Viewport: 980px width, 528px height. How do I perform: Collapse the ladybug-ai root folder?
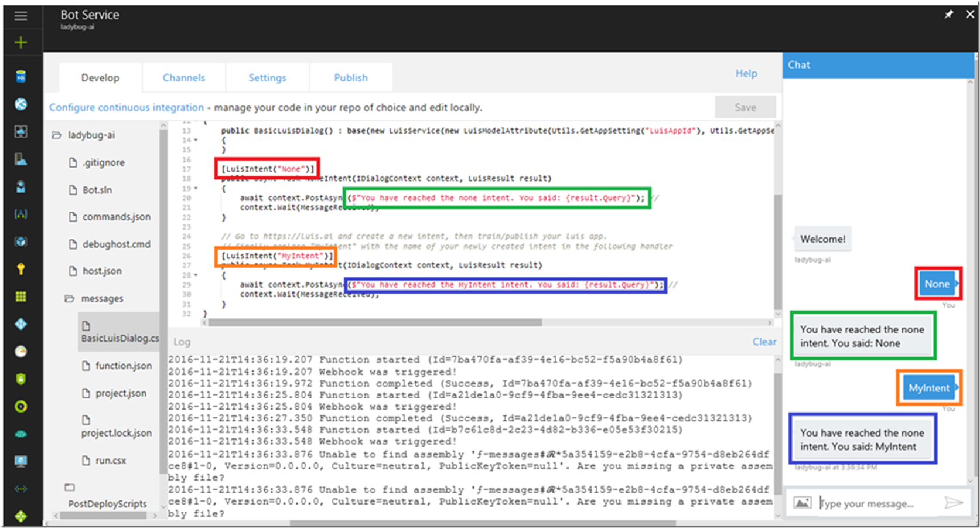(x=56, y=135)
